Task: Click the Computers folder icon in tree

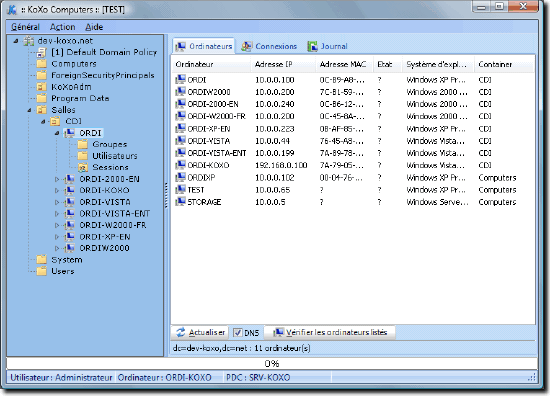Action: point(42,64)
